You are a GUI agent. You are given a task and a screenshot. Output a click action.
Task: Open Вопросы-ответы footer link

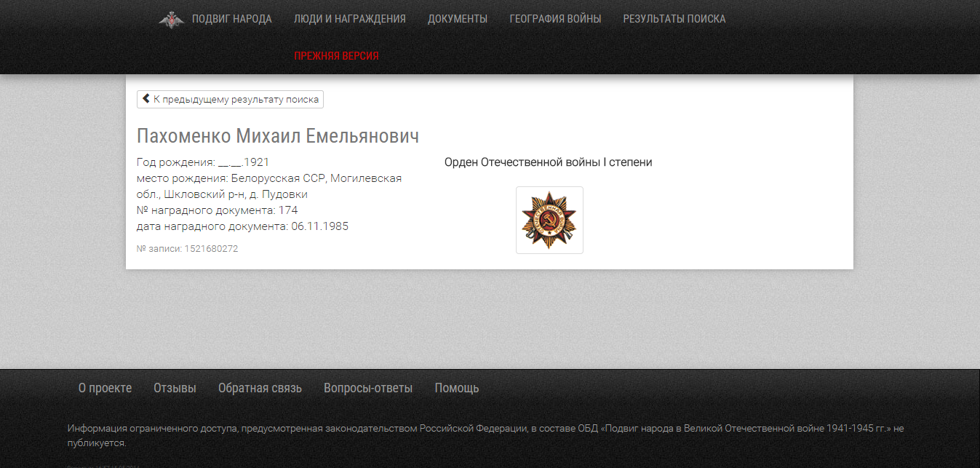[x=368, y=388]
